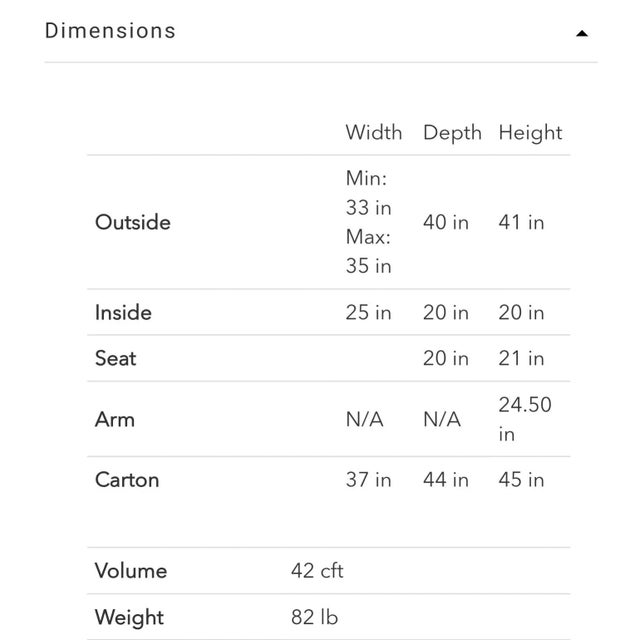Click the Dimensions section heading

110,30
